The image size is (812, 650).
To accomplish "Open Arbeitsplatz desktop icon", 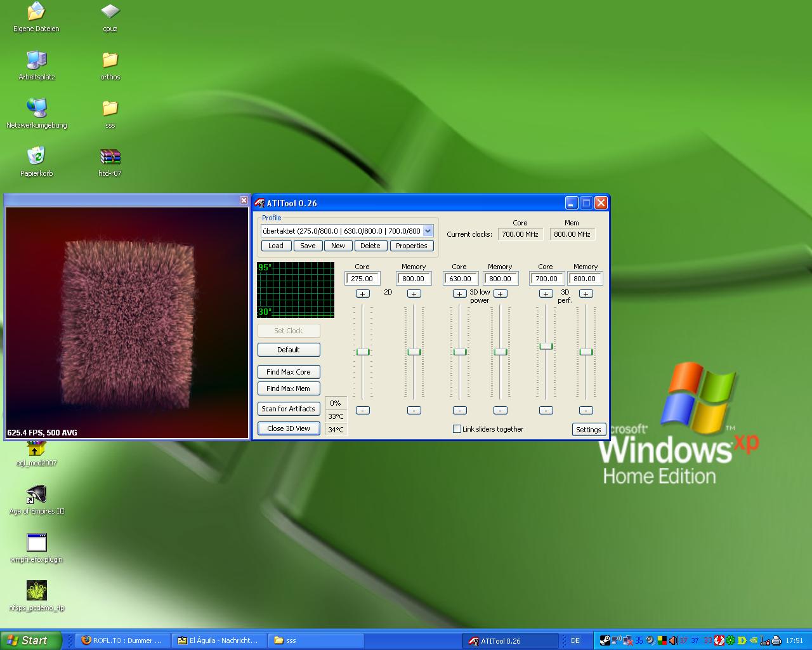I will [36, 65].
